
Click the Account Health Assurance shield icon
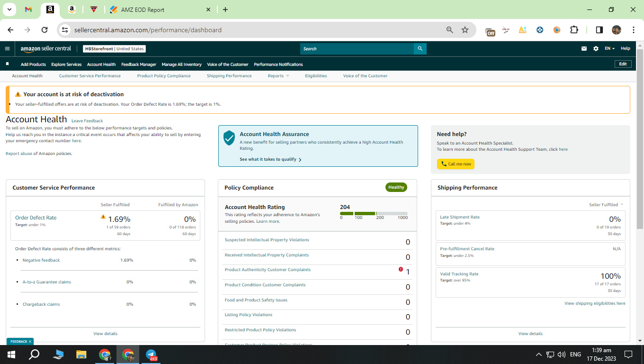(x=229, y=138)
